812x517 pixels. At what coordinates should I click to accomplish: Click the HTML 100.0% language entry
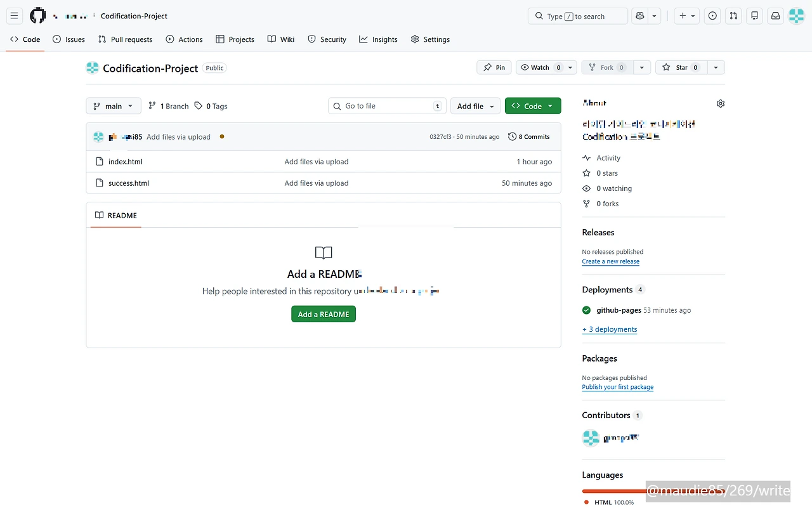[x=609, y=502]
